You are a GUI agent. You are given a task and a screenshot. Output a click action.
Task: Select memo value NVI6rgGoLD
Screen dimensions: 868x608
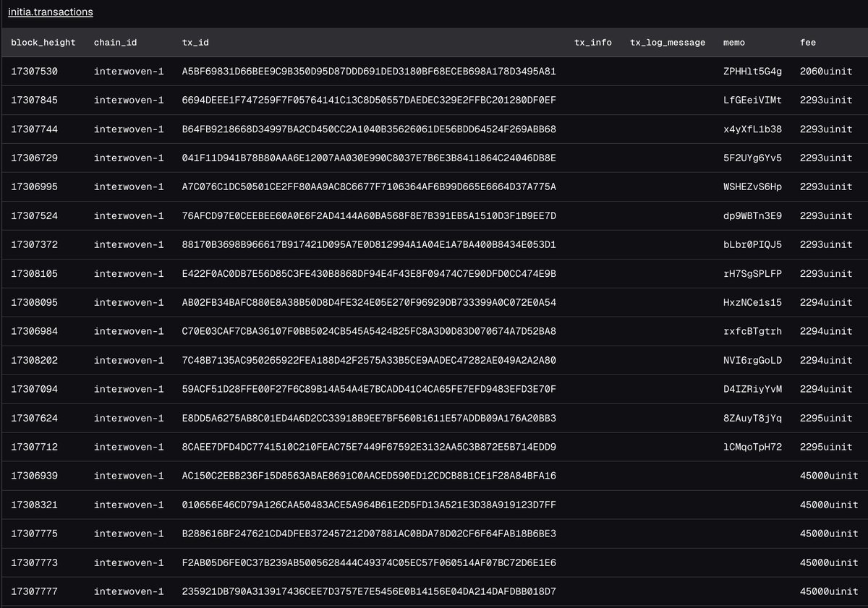coord(752,361)
